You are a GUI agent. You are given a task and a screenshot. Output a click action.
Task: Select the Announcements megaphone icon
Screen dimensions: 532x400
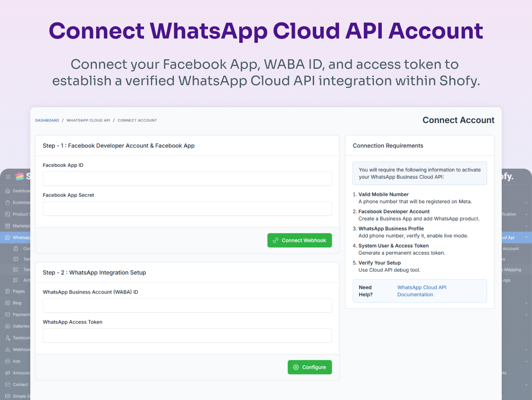tap(7, 373)
